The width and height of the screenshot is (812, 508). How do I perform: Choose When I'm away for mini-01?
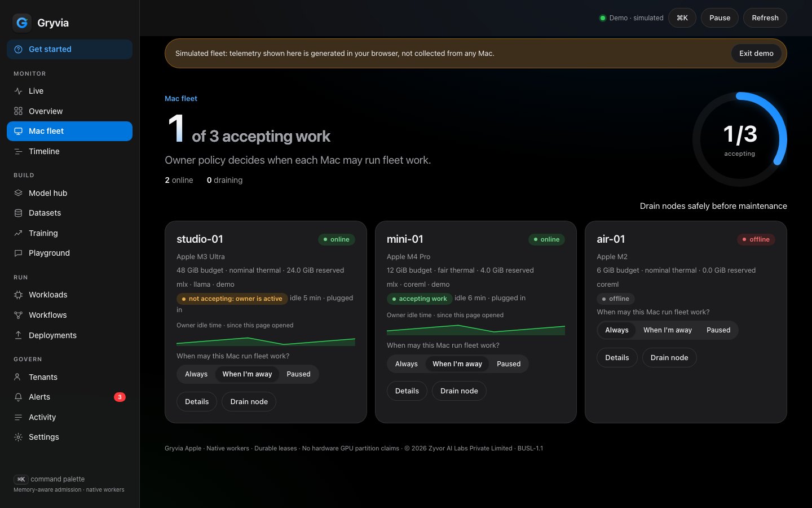pyautogui.click(x=457, y=364)
